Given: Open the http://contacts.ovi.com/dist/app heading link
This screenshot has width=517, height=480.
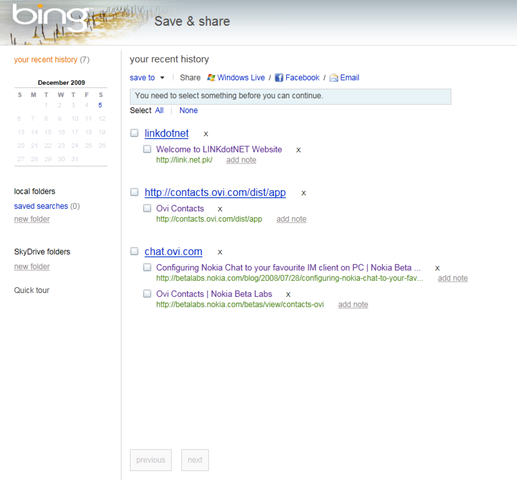Looking at the screenshot, I should point(215,192).
